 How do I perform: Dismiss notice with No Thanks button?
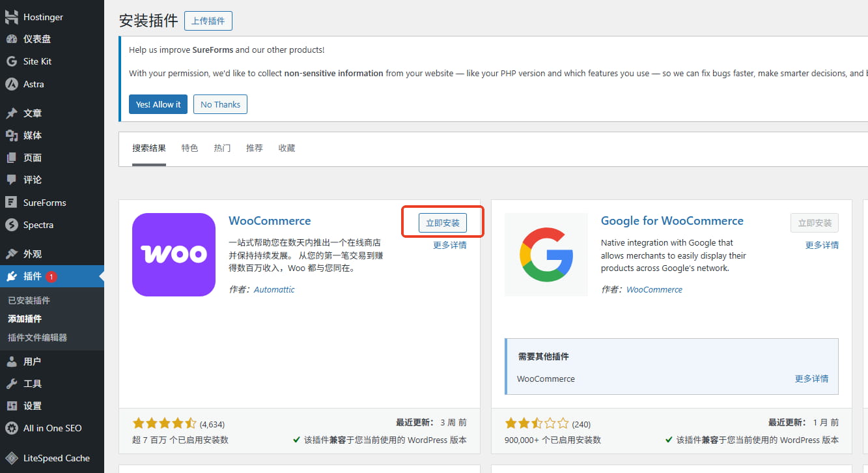220,104
